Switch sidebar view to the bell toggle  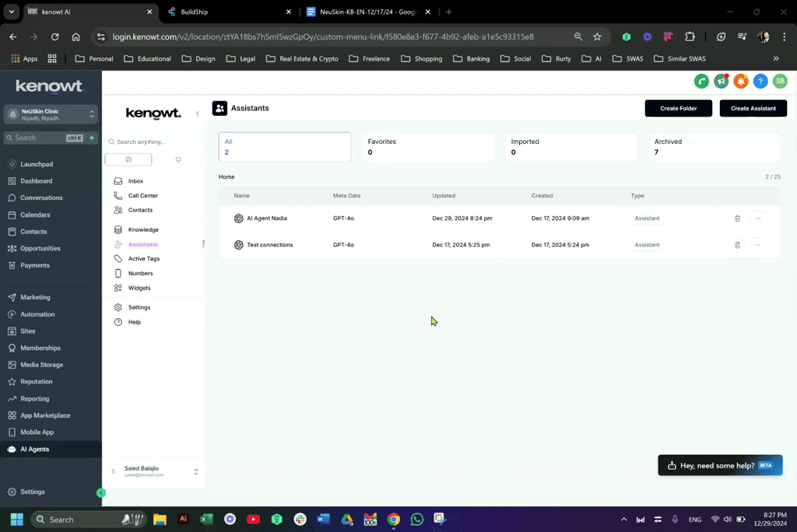tap(178, 159)
